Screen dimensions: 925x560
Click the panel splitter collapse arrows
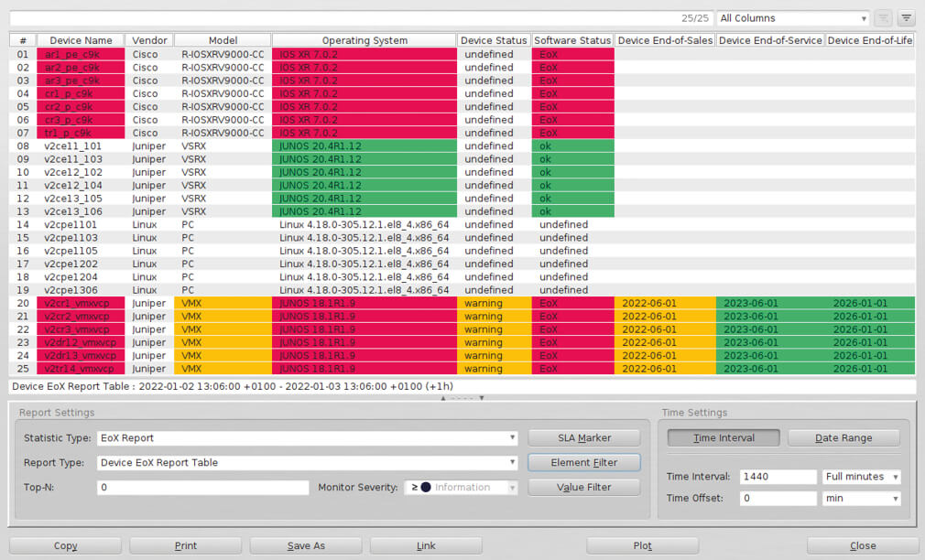pyautogui.click(x=462, y=398)
